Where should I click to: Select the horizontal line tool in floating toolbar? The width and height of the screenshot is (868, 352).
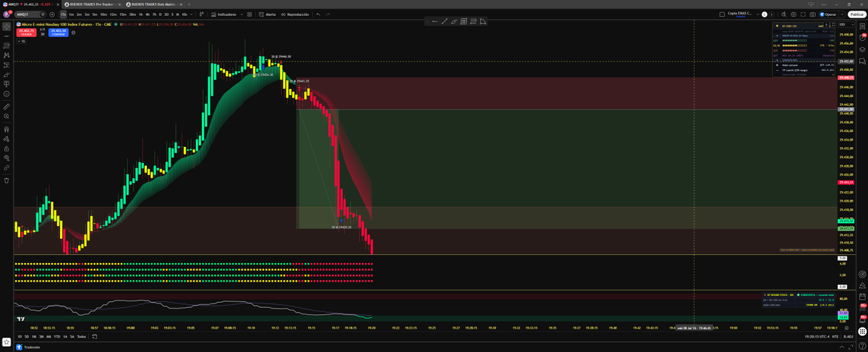[435, 22]
